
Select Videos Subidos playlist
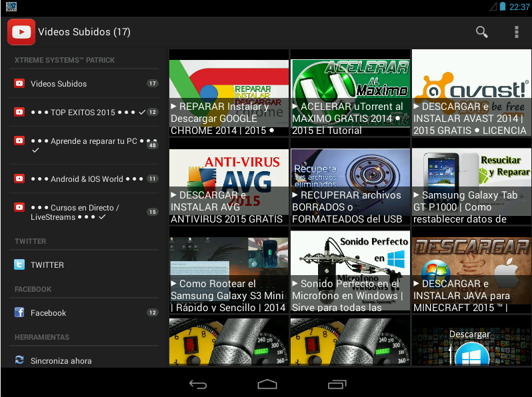click(84, 83)
